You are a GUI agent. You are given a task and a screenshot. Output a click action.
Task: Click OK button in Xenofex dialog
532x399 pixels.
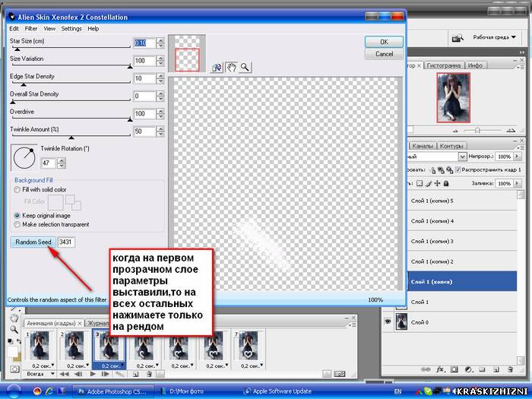point(384,42)
